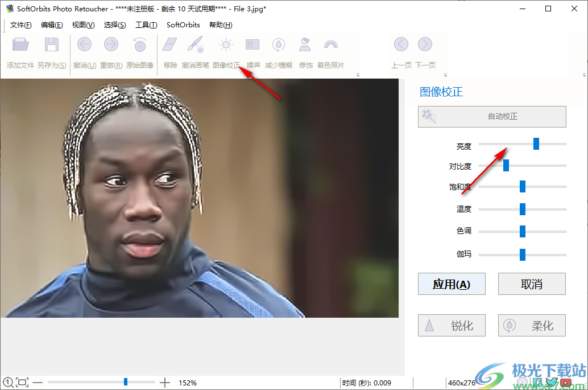588x390 pixels.
Task: Open the 着色照片 colorize photo tool
Action: click(330, 51)
